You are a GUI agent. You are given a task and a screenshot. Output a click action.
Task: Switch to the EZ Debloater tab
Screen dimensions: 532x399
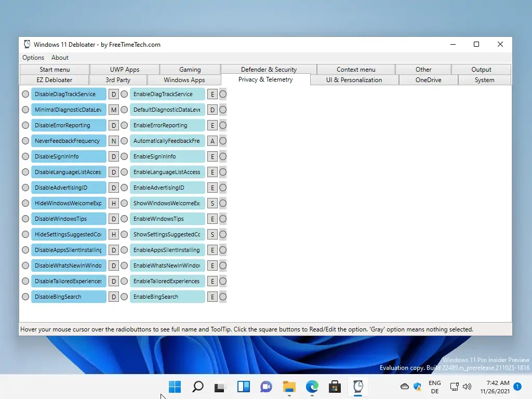pyautogui.click(x=54, y=80)
